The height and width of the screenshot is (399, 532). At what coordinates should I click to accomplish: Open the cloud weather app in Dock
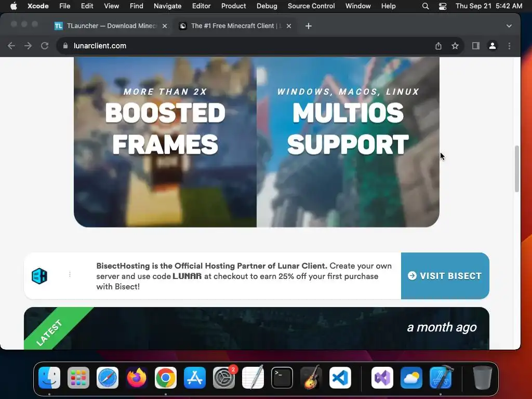click(411, 378)
